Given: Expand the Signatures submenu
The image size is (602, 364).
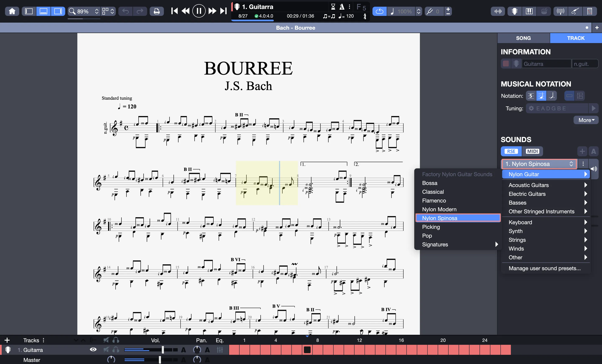Looking at the screenshot, I should click(458, 244).
